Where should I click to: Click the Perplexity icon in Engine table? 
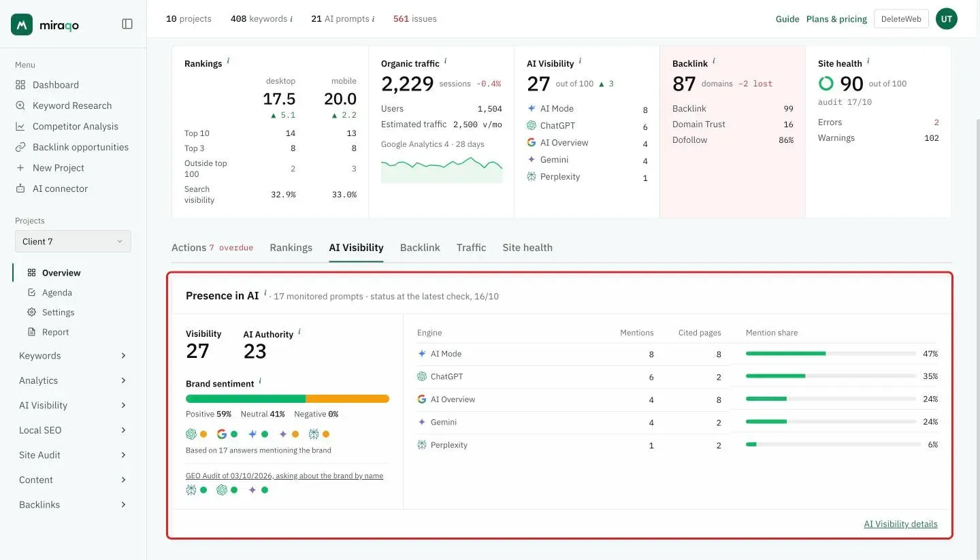point(422,445)
